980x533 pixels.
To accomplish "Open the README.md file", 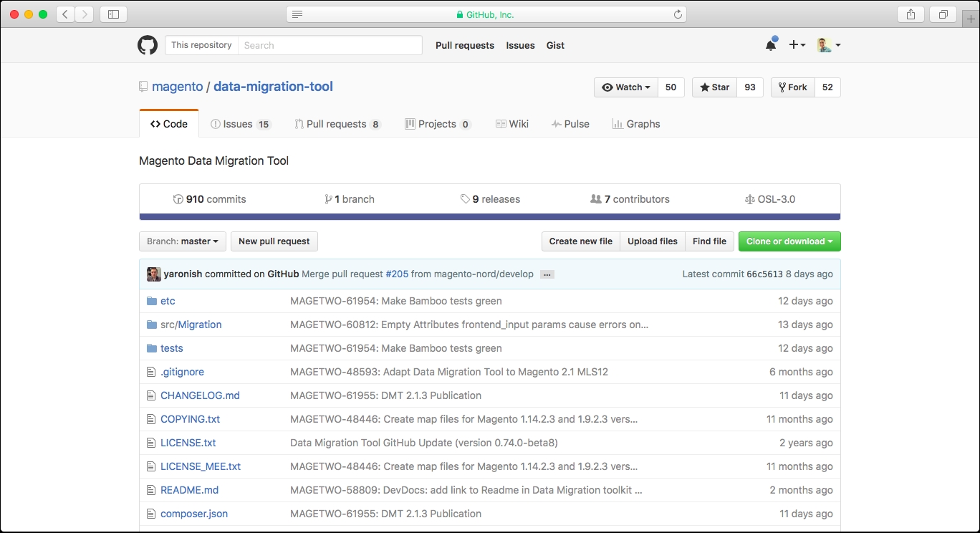I will (189, 490).
